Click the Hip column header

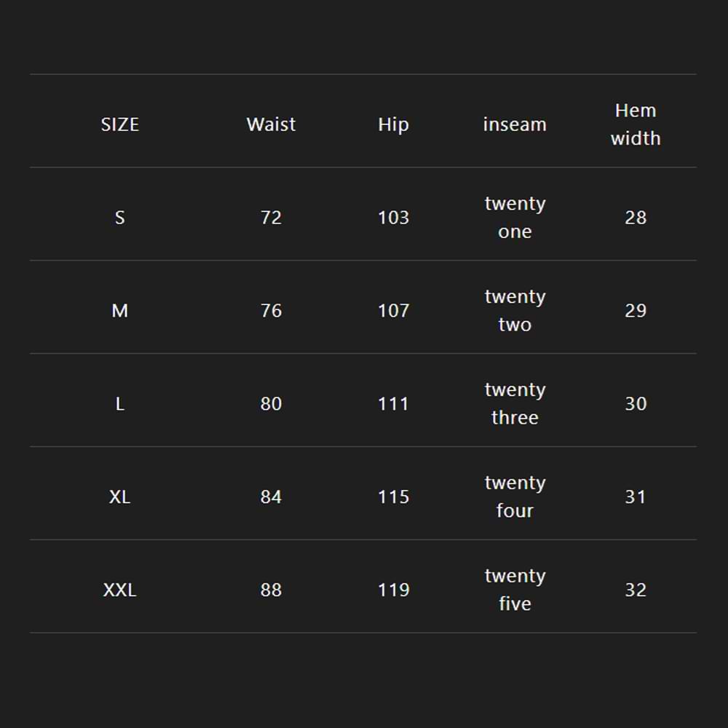pos(393,124)
